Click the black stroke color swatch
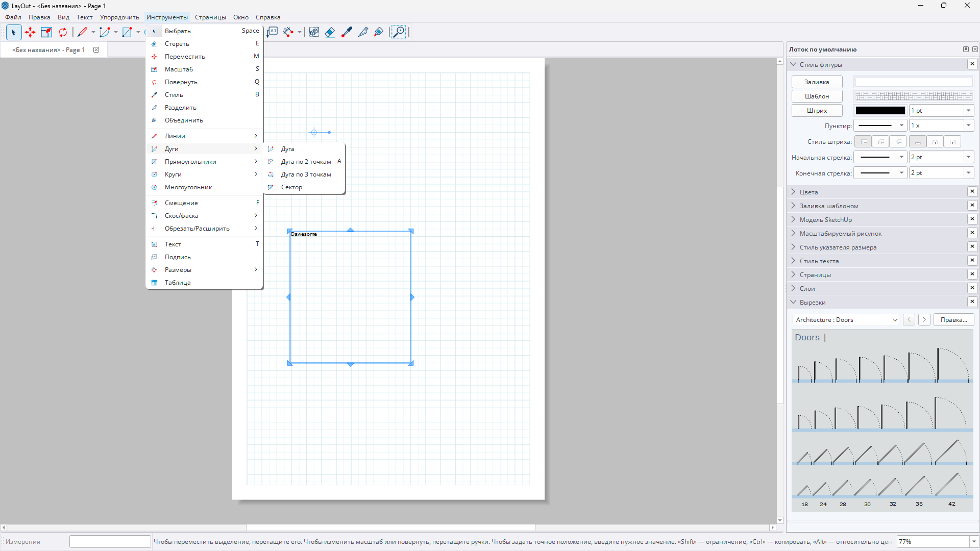This screenshot has height=551, width=980. click(880, 111)
